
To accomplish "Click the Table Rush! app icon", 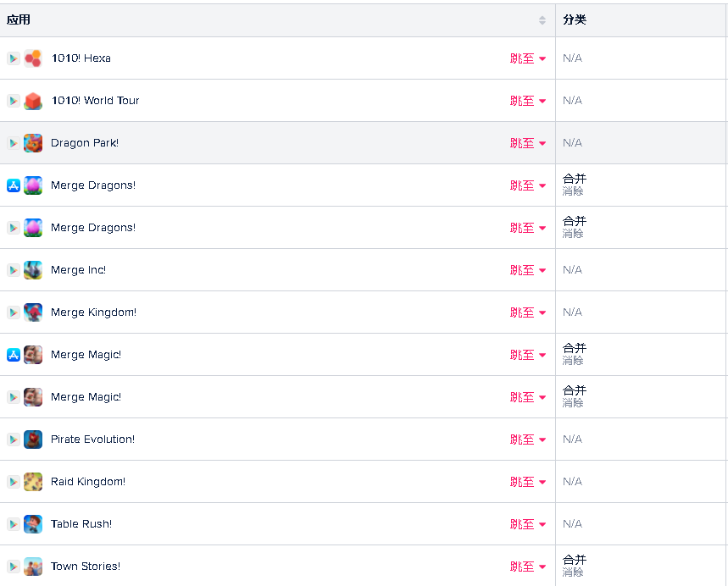I will click(x=33, y=524).
